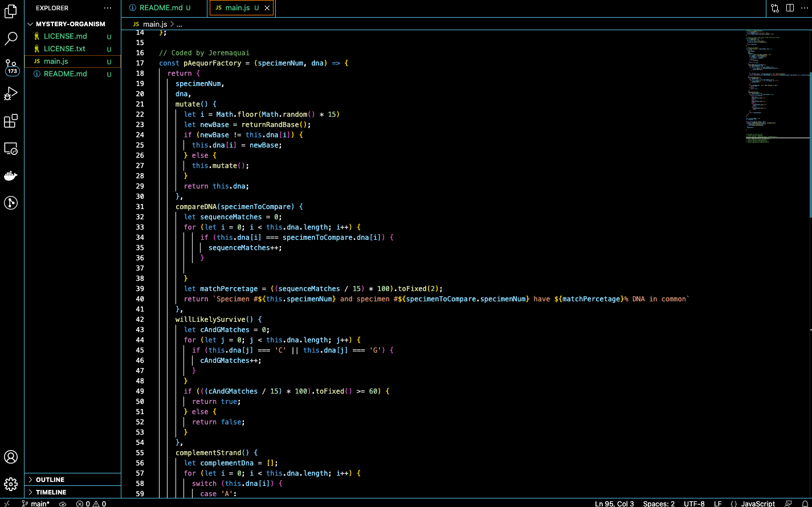Click 'return false;' on line 52
Image resolution: width=812 pixels, height=507 pixels.
218,422
